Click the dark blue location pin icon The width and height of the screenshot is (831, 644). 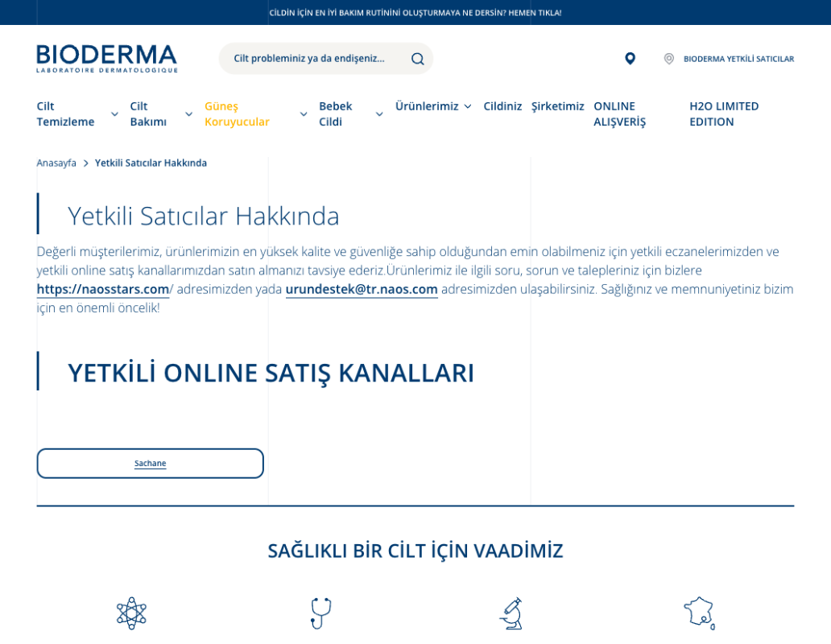point(630,58)
